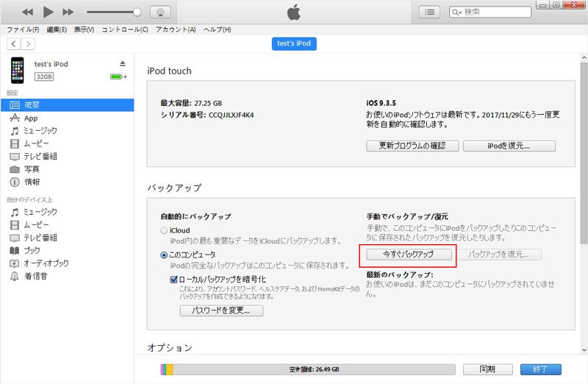The height and width of the screenshot is (384, 588).
Task: Open the 表示(V) menu
Action: point(84,29)
